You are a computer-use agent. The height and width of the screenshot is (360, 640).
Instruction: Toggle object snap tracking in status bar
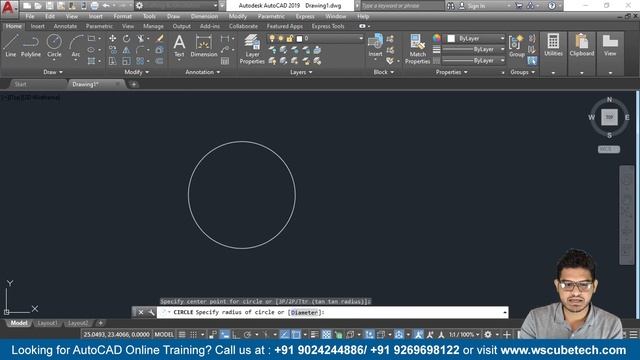click(284, 335)
